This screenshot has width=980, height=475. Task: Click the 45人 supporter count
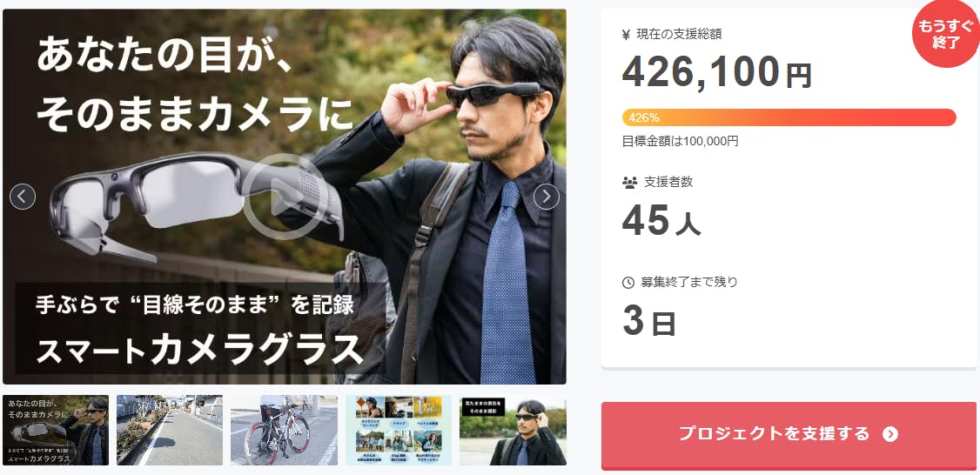click(661, 220)
